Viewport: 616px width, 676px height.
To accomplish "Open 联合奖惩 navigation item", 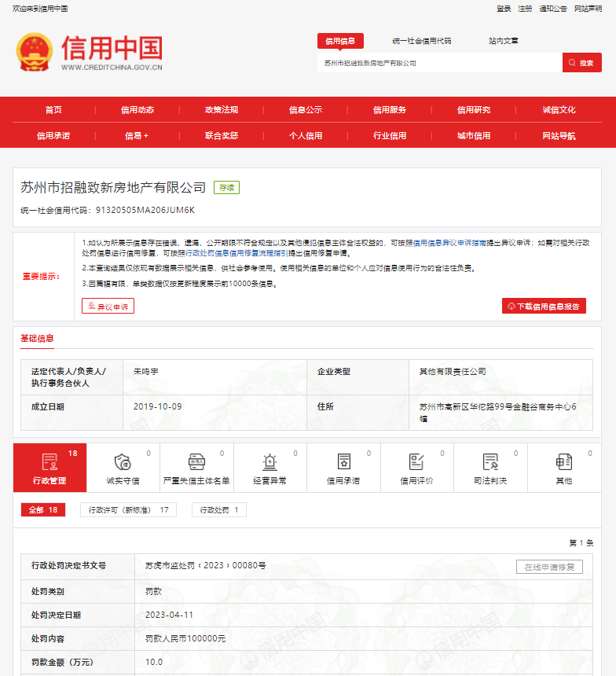I will (222, 136).
